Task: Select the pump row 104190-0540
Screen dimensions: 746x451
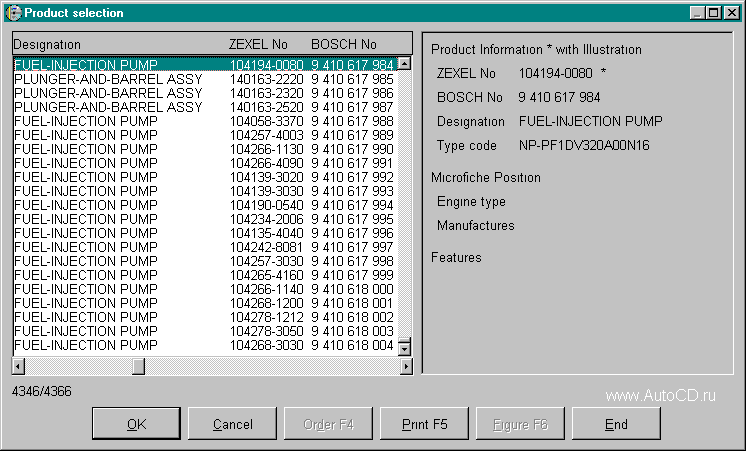Action: (205, 205)
